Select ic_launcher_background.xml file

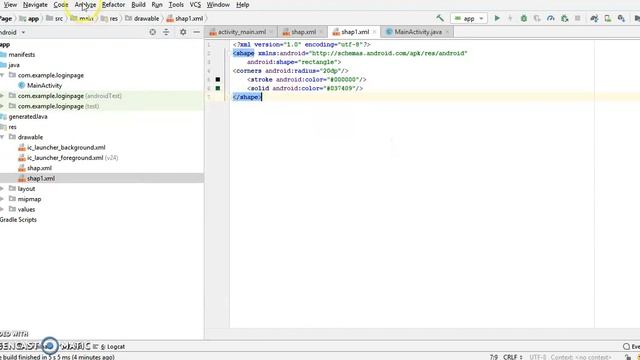point(66,147)
